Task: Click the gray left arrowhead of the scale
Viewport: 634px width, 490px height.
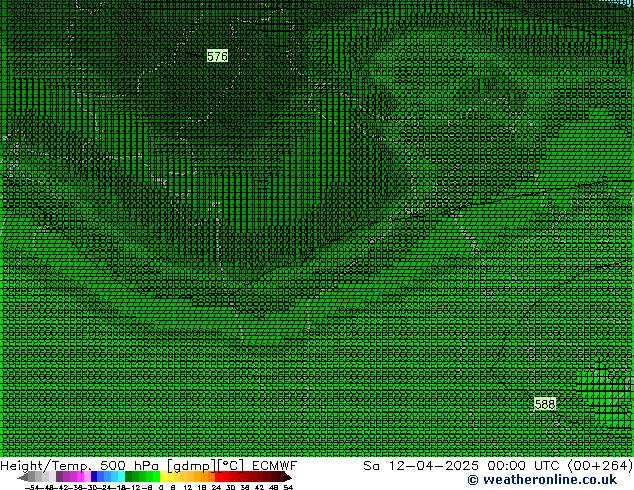Action: [23, 477]
